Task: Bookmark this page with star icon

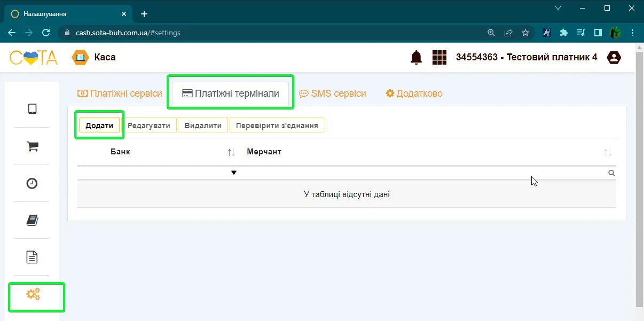Action: click(525, 33)
